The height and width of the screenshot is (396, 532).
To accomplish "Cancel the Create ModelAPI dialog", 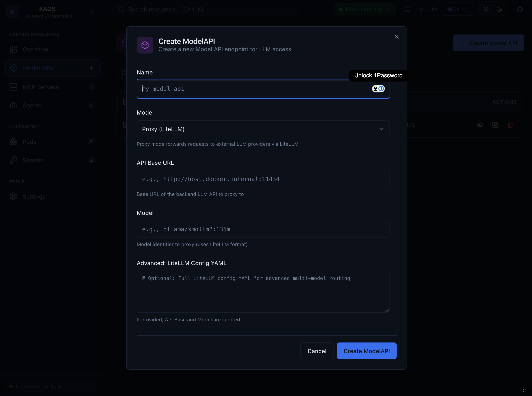I will tap(317, 351).
